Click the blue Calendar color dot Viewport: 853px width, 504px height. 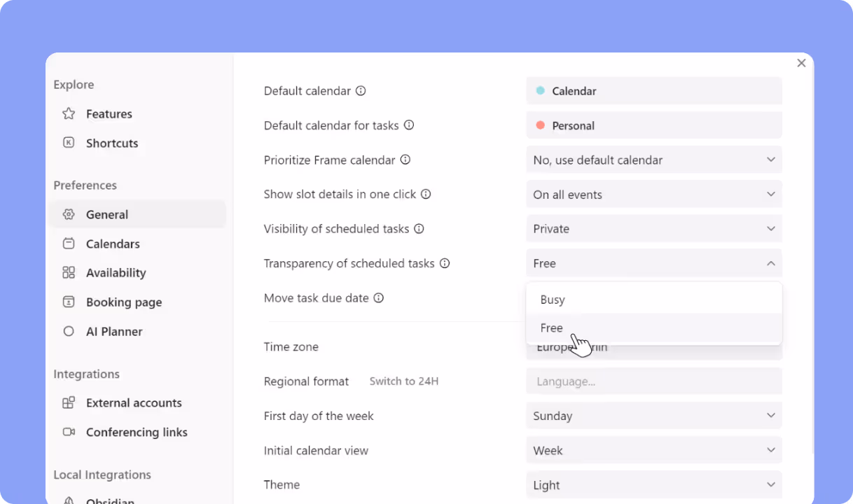(540, 90)
